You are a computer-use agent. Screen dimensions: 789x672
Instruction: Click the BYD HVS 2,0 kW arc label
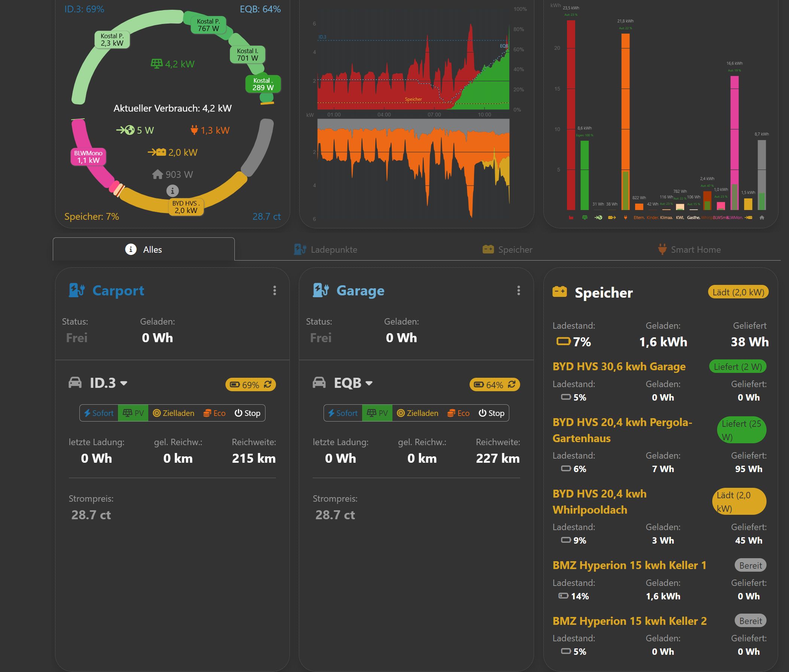pos(186,207)
